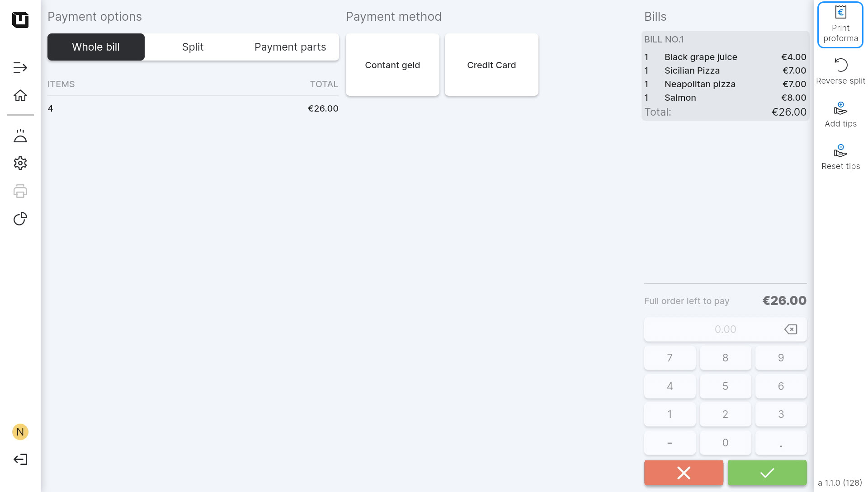
Task: Open the serving dish orders icon
Action: point(20,136)
